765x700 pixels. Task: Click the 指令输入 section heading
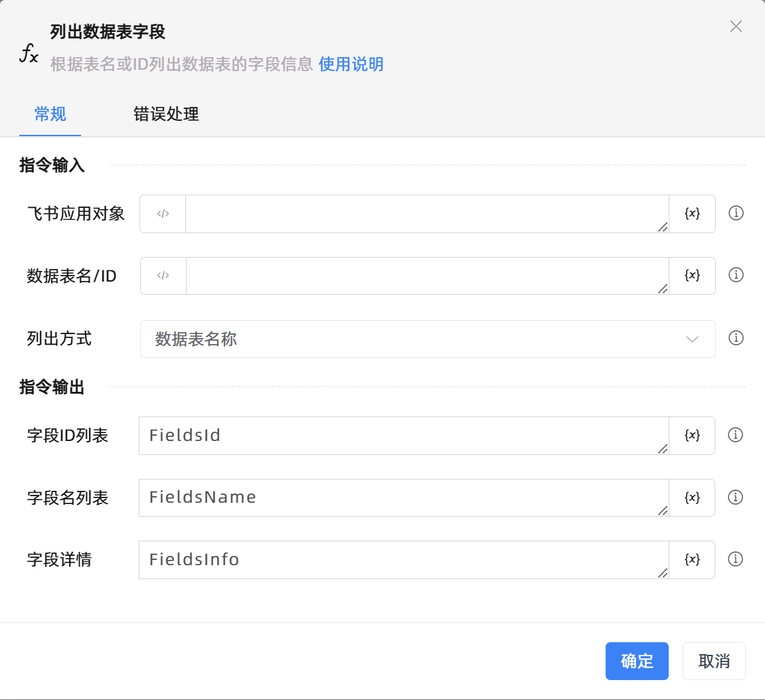[52, 165]
